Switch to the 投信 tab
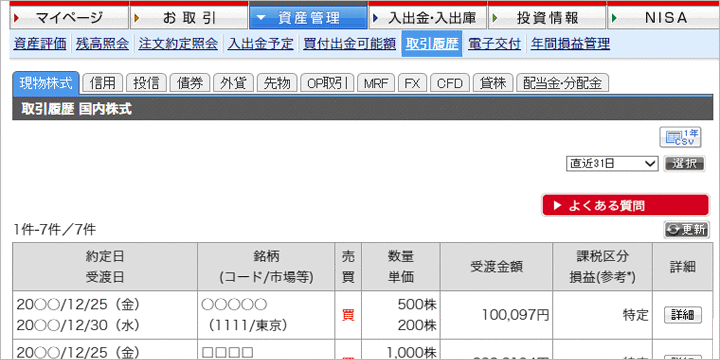Viewport: 720px width, 360px height. pyautogui.click(x=146, y=84)
